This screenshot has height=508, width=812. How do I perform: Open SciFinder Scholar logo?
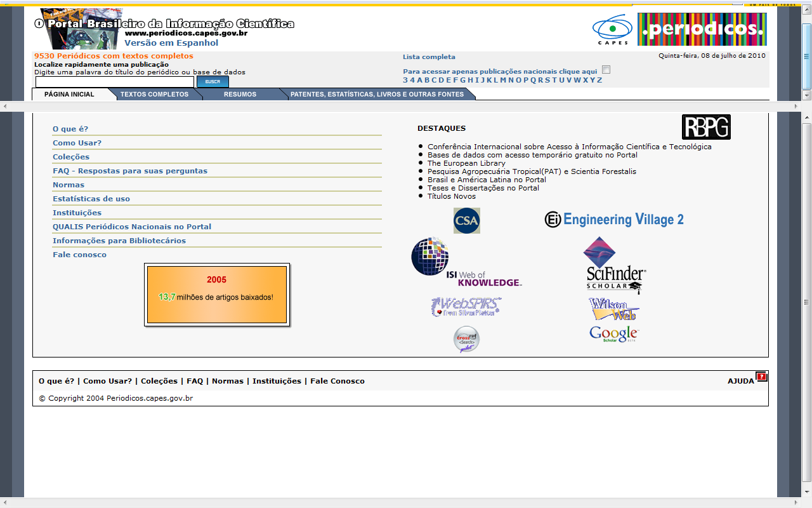click(x=613, y=265)
